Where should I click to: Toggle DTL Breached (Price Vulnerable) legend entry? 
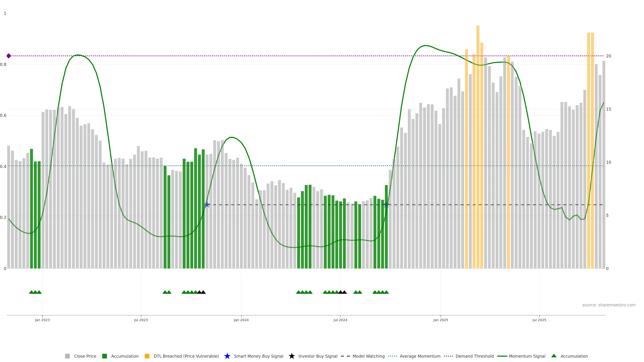click(x=186, y=356)
